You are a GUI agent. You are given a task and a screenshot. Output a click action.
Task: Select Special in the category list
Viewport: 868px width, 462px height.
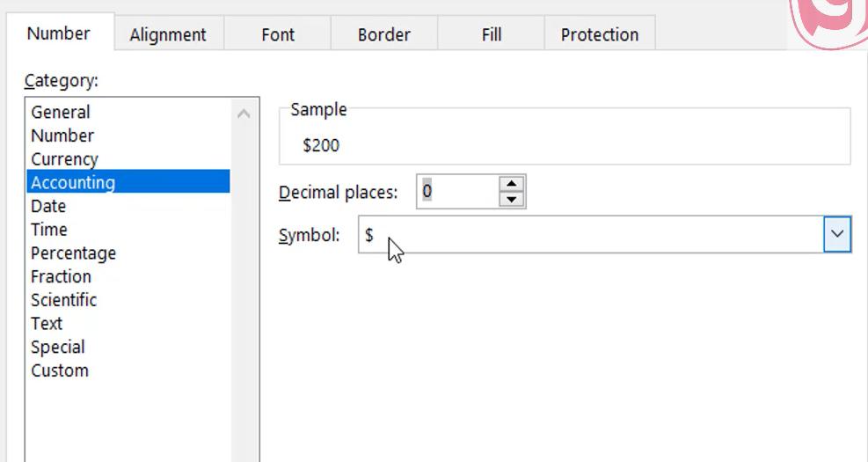tap(58, 347)
